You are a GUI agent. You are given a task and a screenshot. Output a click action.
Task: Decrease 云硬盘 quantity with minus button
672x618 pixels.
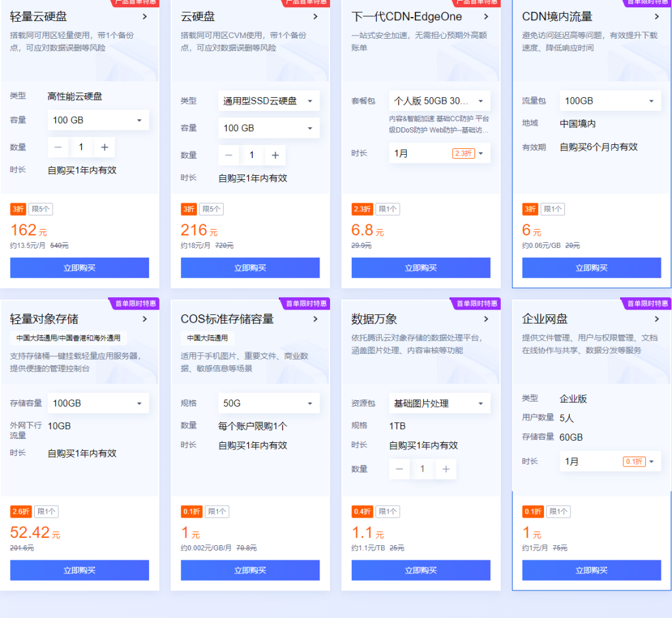point(228,155)
